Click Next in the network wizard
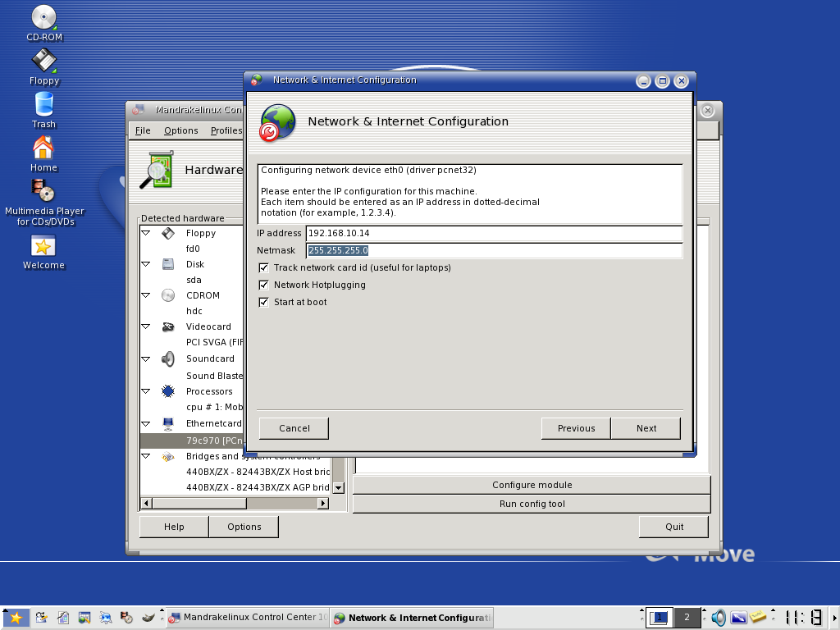Image resolution: width=840 pixels, height=630 pixels. (x=646, y=428)
